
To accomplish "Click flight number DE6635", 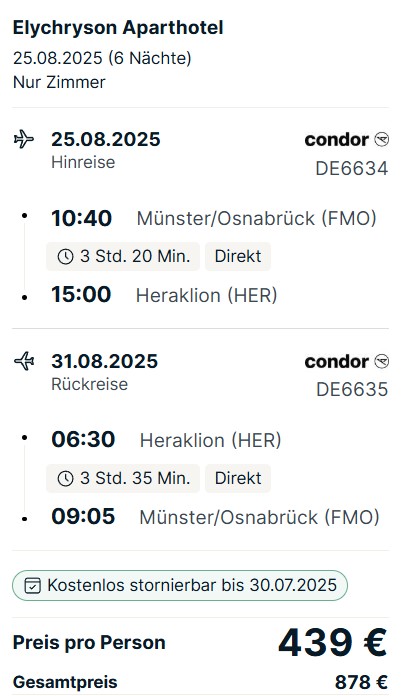I will click(x=352, y=390).
